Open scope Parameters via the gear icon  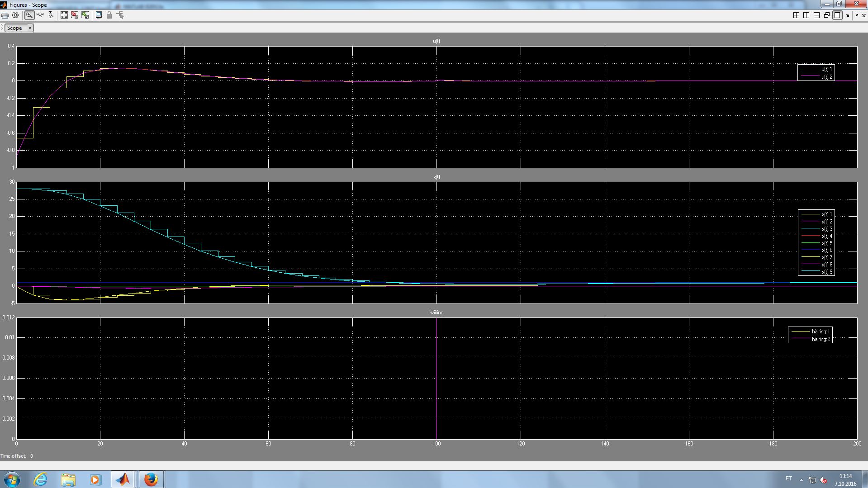point(15,15)
